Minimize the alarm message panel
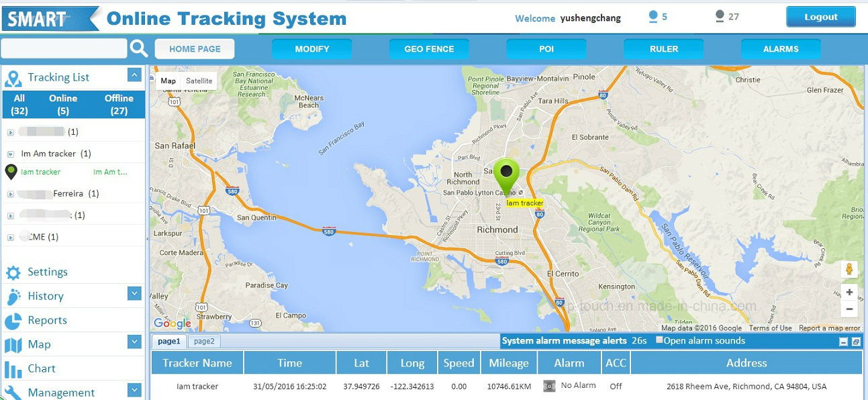 click(x=844, y=342)
